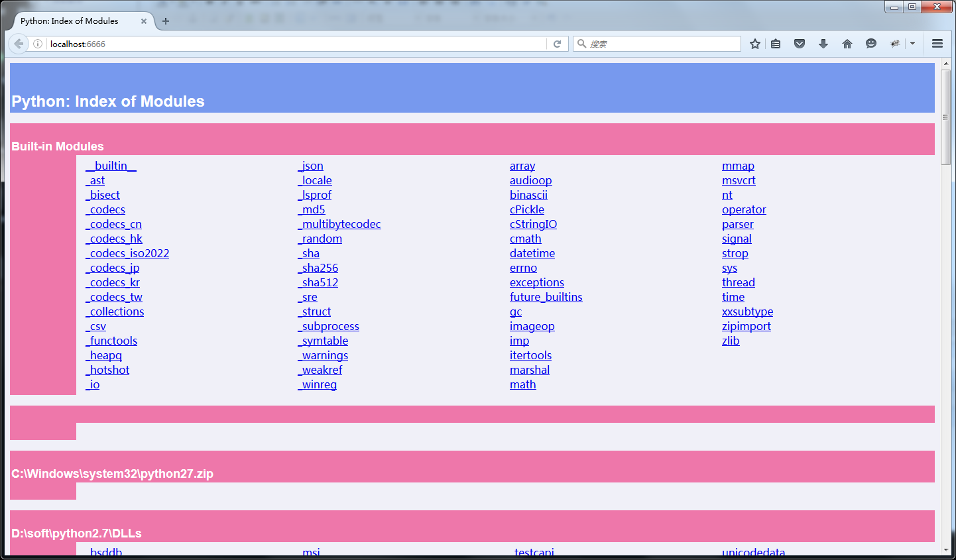
Task: Go to the home page icon
Action: click(847, 44)
